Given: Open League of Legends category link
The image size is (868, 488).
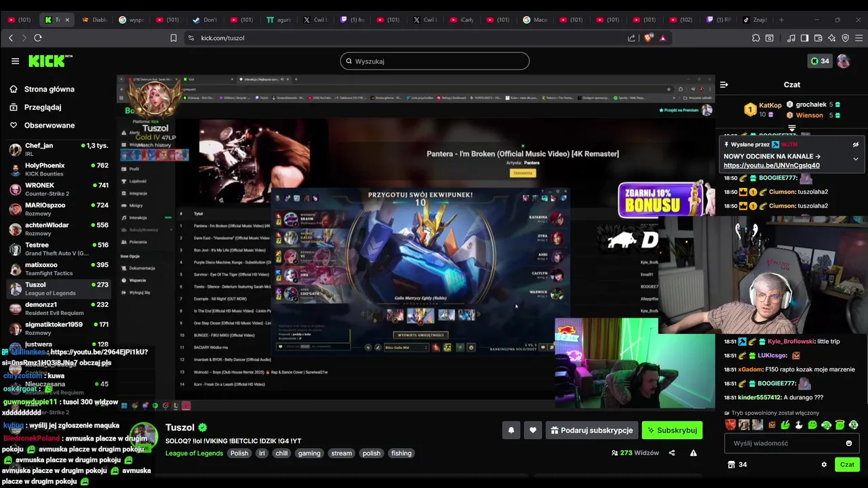Looking at the screenshot, I should [194, 453].
